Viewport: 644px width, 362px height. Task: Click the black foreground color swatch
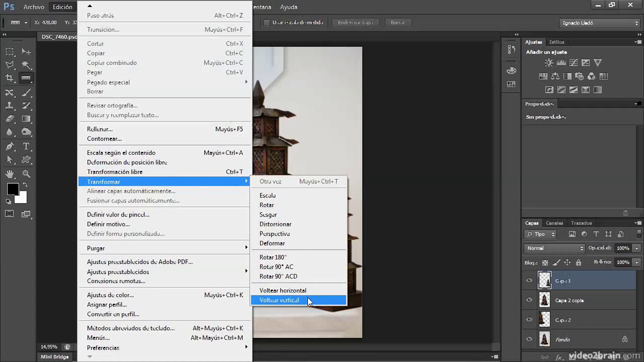click(x=12, y=189)
